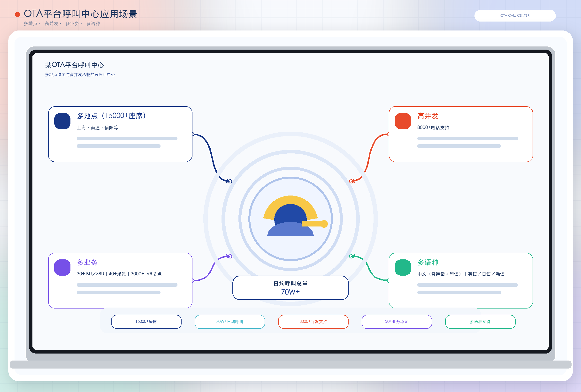The image size is (581, 392).
Task: Click the 30+ BU／SBU IVR节点 text line
Action: pos(119,274)
